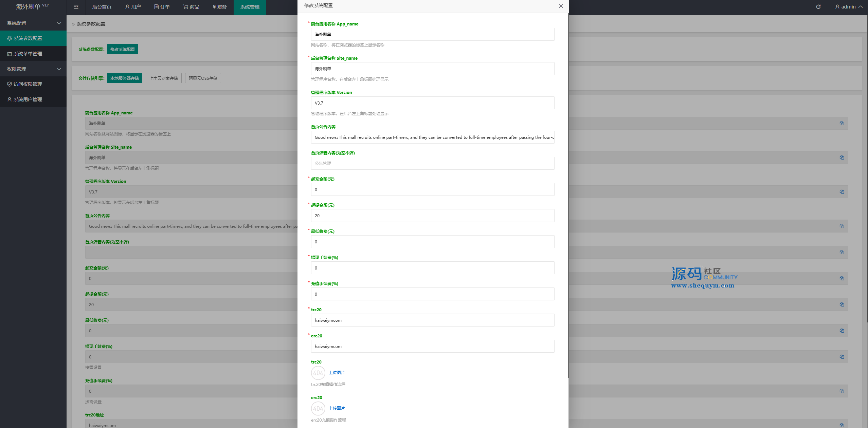Screen dimensions: 868x428
Task: Focus the trc20 address input in dialog
Action: coord(433,320)
